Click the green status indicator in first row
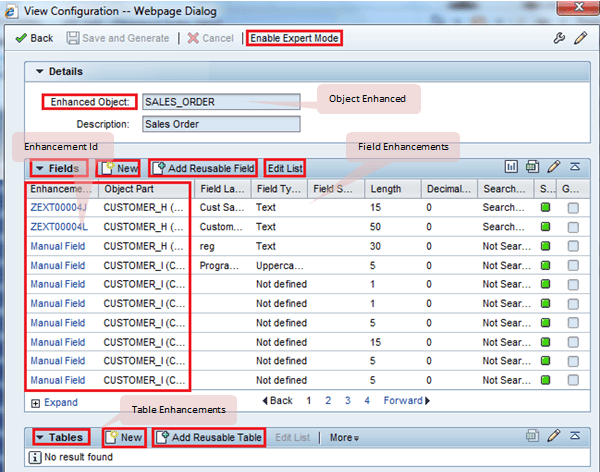The width and height of the screenshot is (600, 472). point(546,208)
